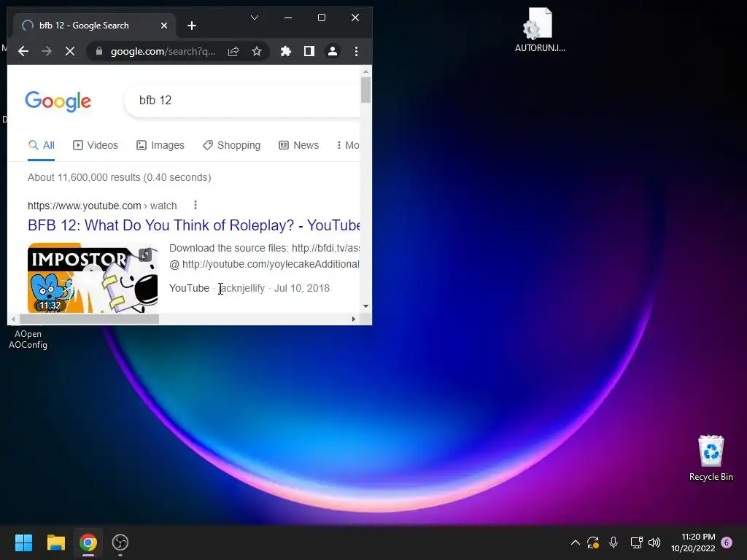Screen dimensions: 747x560
Task: Click the microphone tray icon
Action: (614, 542)
